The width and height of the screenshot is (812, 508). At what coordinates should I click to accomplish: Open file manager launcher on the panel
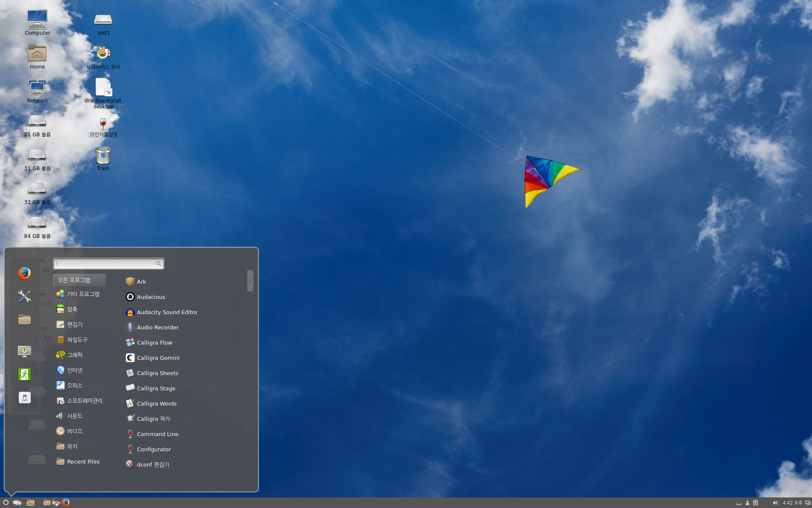coord(47,502)
